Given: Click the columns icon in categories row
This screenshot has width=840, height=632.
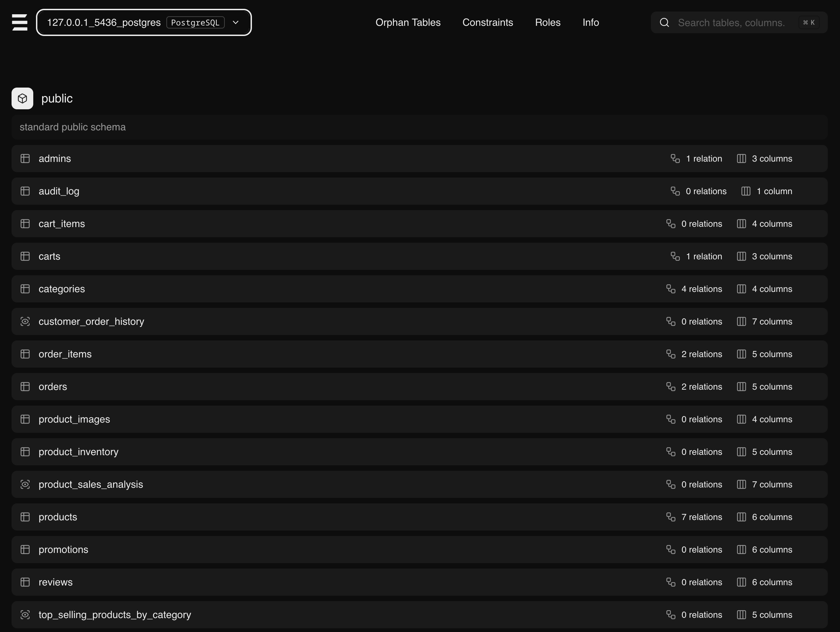Looking at the screenshot, I should click(x=741, y=289).
